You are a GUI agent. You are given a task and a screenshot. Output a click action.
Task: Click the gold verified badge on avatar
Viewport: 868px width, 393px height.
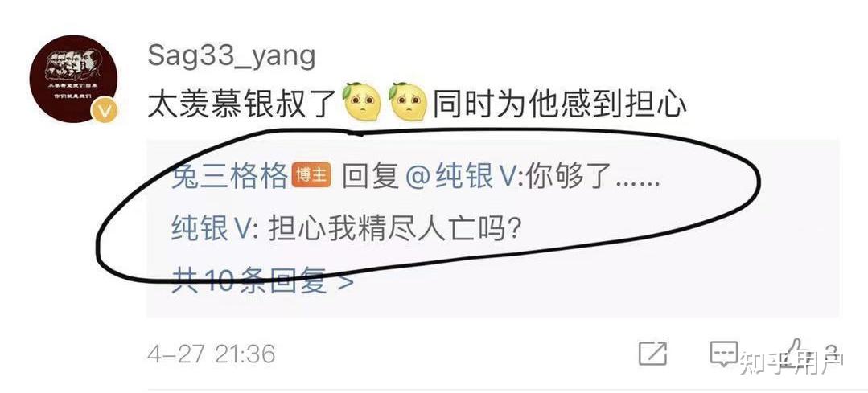tap(105, 111)
